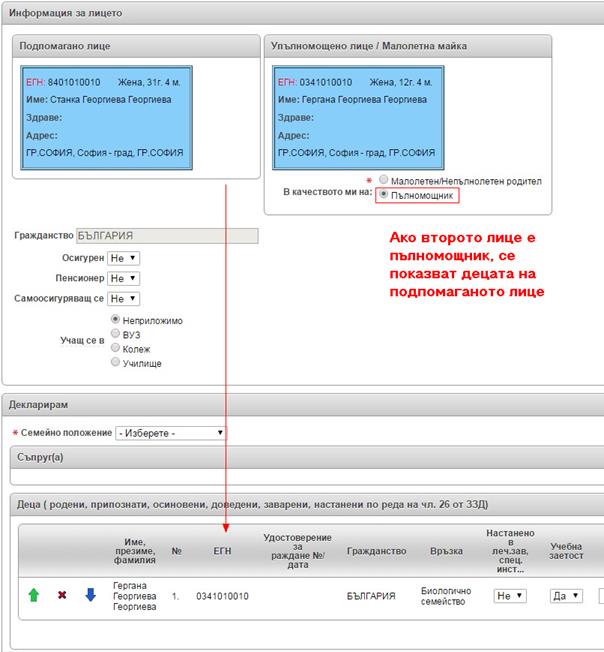Click Удостоверение за раждане column header
This screenshot has width=604, height=652.
(298, 551)
